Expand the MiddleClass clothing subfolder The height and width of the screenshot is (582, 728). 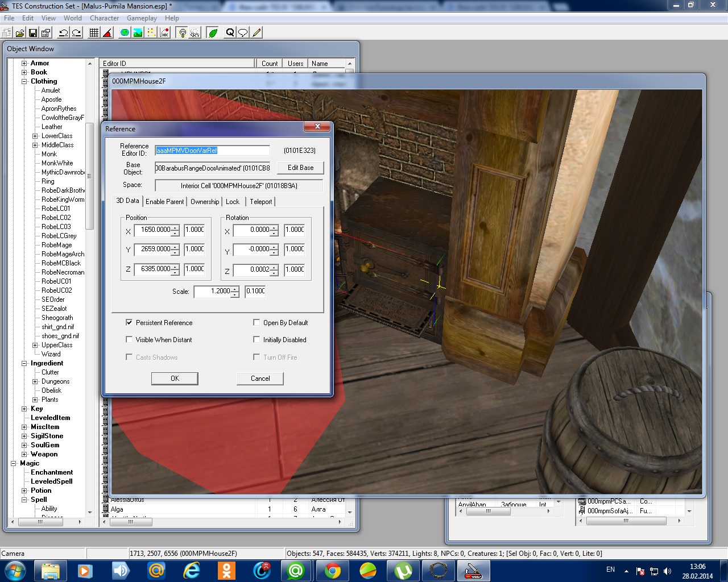tap(35, 145)
